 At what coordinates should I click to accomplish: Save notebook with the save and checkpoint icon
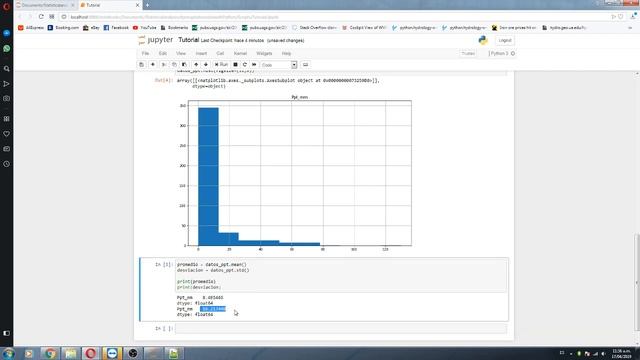tap(142, 64)
